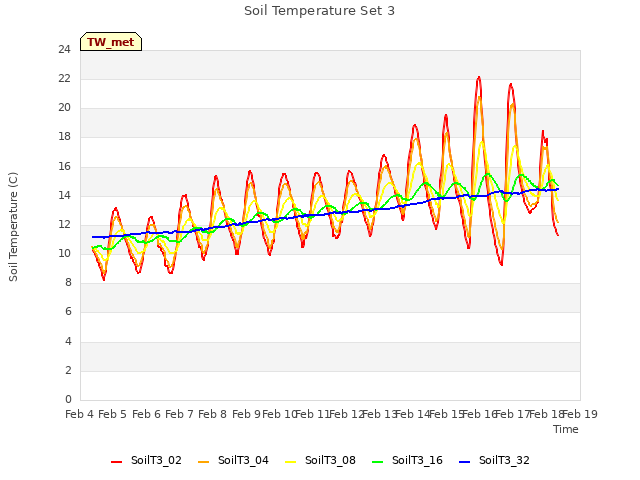Click the TW_met annotation label
This screenshot has height=480, width=640.
[111, 42]
